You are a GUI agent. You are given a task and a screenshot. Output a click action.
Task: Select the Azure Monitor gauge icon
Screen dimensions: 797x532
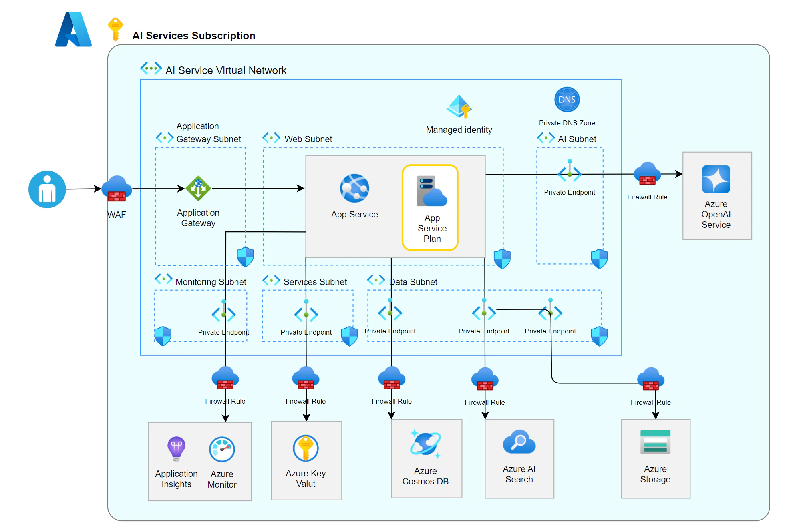pos(222,449)
